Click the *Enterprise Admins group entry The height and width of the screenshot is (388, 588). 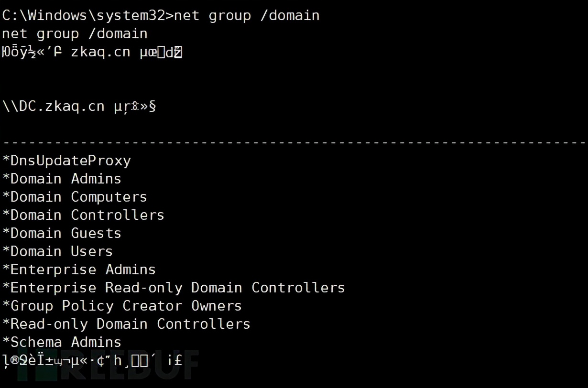[x=79, y=269]
